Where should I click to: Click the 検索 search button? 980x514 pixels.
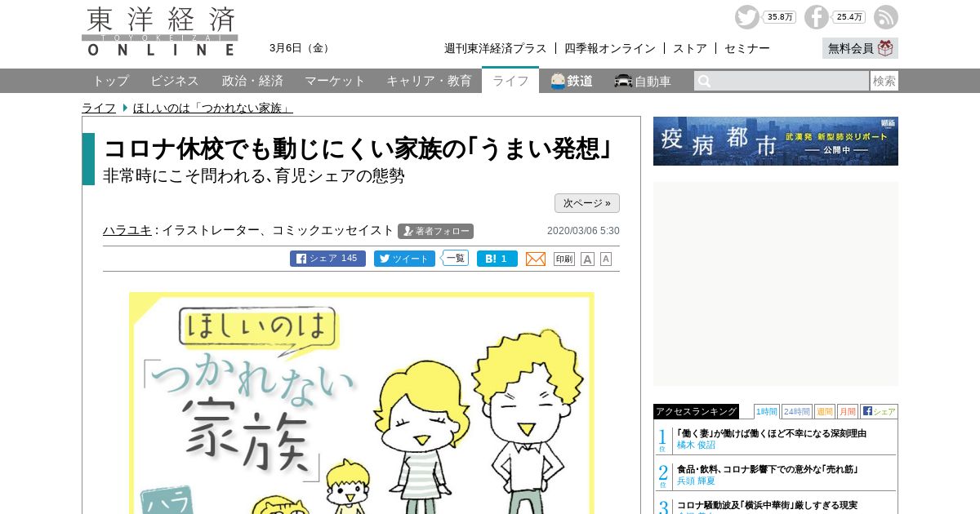point(884,81)
